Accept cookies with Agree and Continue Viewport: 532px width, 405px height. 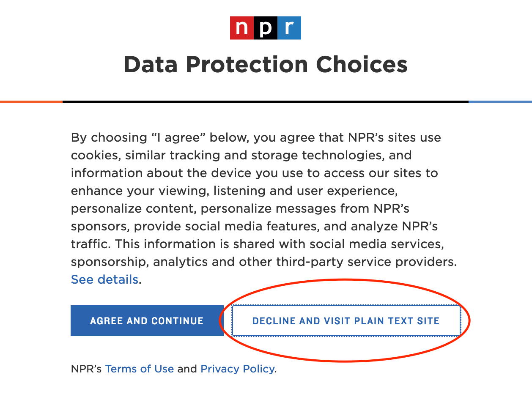tap(147, 321)
